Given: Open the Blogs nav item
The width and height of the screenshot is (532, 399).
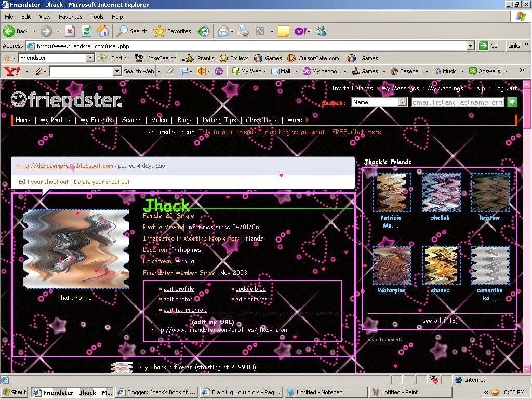Looking at the screenshot, I should [185, 120].
